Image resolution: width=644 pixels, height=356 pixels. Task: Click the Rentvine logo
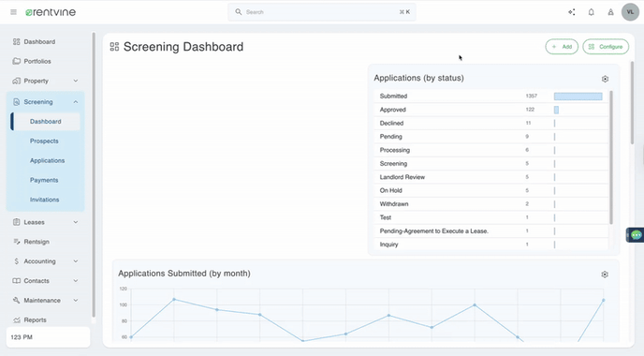[x=51, y=12]
